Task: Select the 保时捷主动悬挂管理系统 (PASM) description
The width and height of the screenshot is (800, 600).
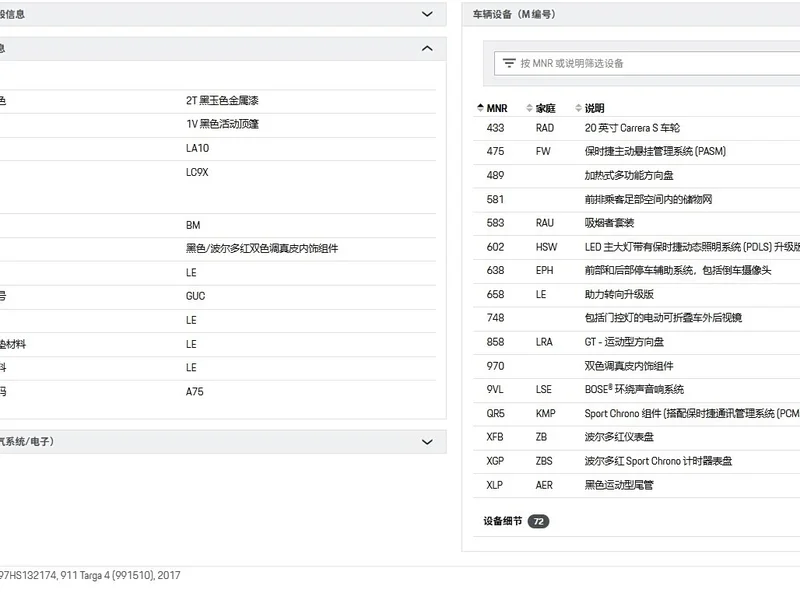Action: (655, 152)
